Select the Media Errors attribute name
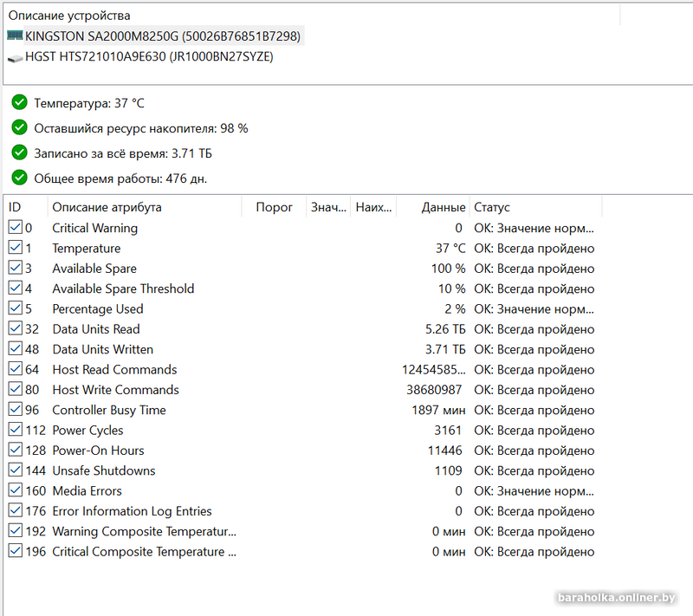Viewport: 693px width, 616px height. (x=87, y=491)
